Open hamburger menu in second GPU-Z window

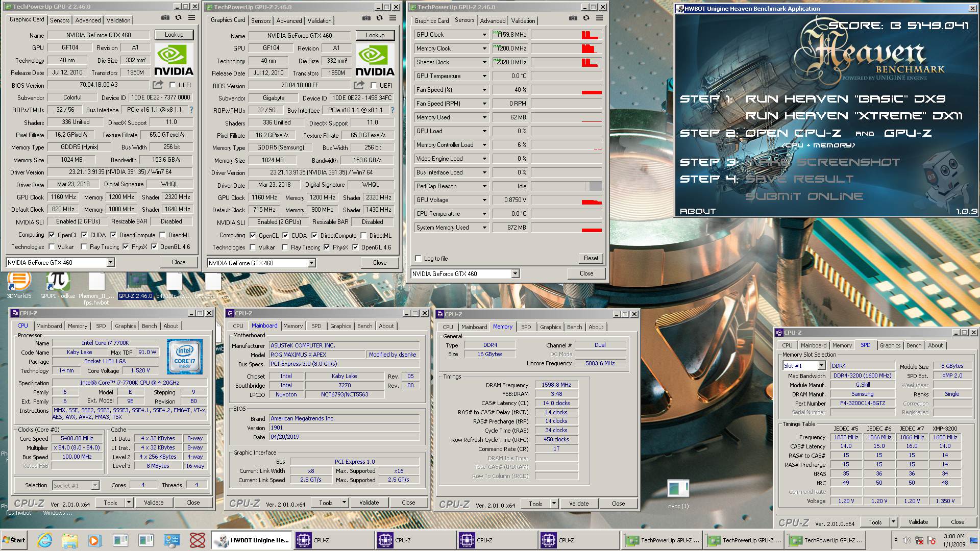pos(393,18)
